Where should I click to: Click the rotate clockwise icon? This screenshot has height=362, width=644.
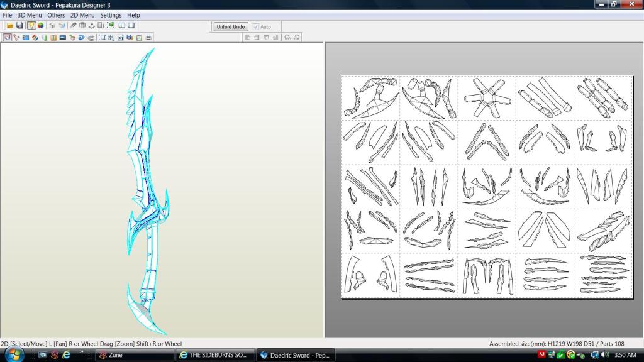297,37
